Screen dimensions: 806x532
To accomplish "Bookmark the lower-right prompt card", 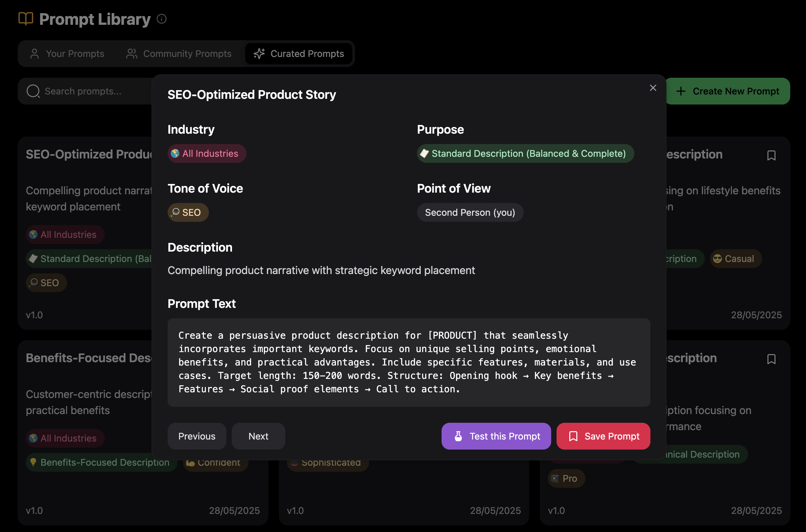I will [771, 359].
